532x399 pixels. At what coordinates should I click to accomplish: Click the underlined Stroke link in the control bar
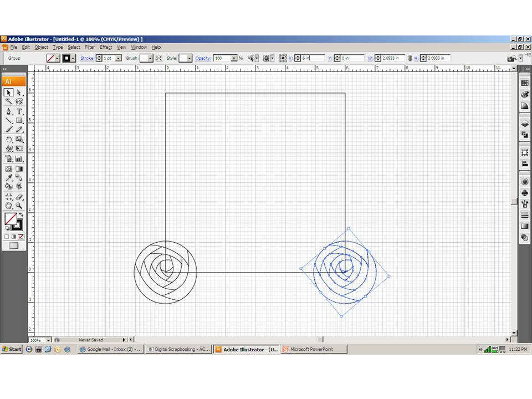[86, 58]
